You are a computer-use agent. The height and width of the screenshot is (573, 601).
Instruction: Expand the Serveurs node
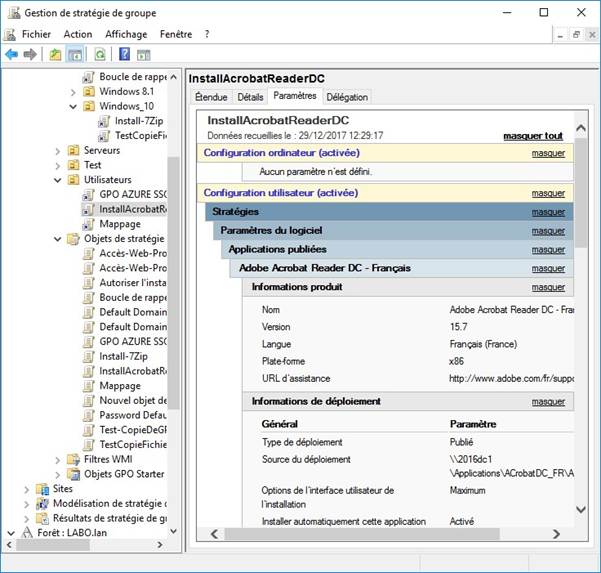click(x=58, y=151)
